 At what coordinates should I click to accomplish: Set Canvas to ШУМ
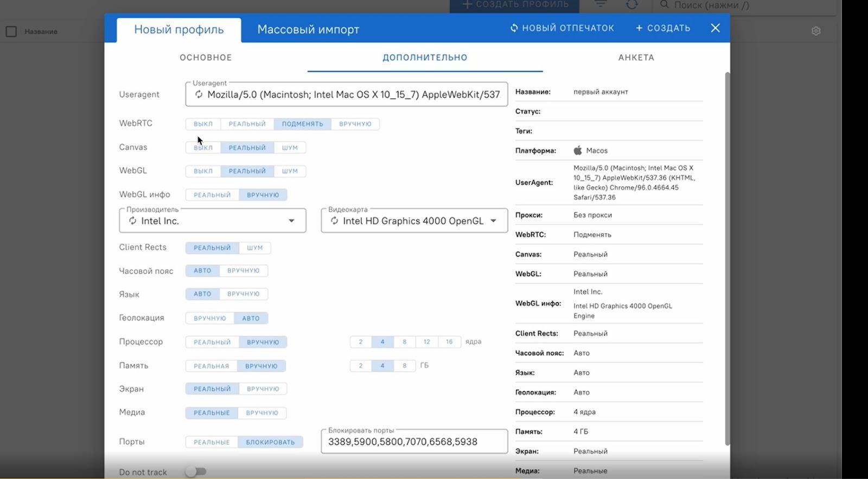click(x=290, y=148)
